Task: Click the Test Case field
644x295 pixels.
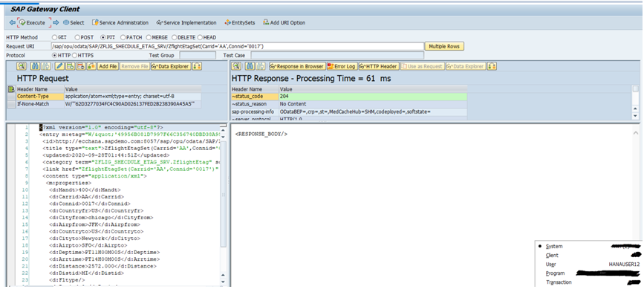Action: coord(337,55)
